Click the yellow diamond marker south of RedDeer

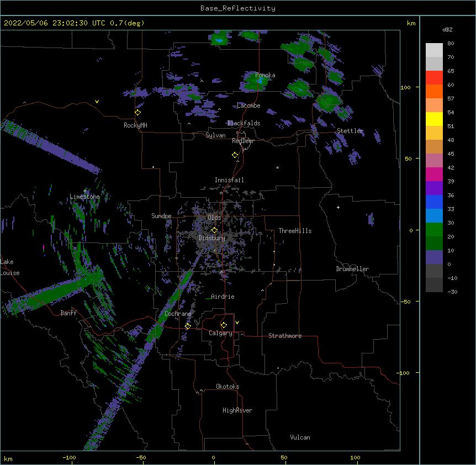pyautogui.click(x=235, y=155)
